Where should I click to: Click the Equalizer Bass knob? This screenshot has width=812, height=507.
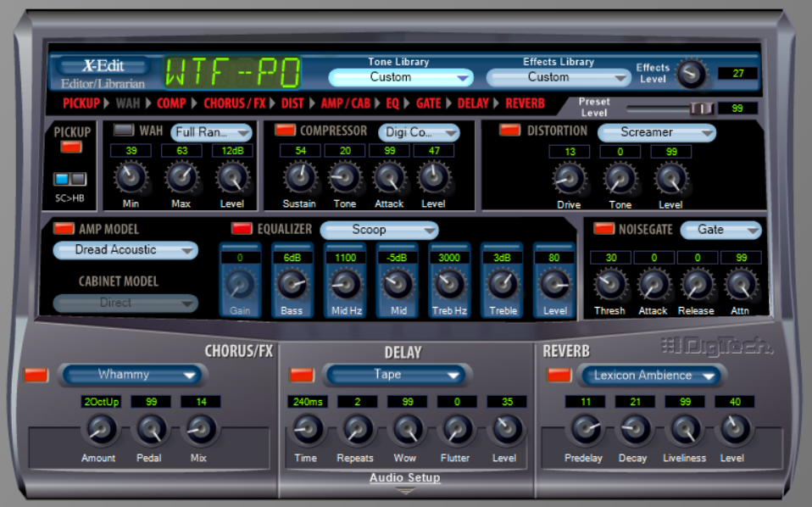coord(292,284)
